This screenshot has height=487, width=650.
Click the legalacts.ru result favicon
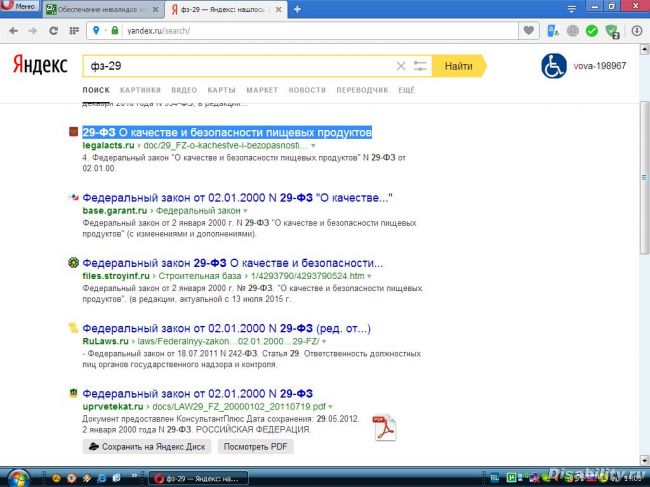(73, 132)
